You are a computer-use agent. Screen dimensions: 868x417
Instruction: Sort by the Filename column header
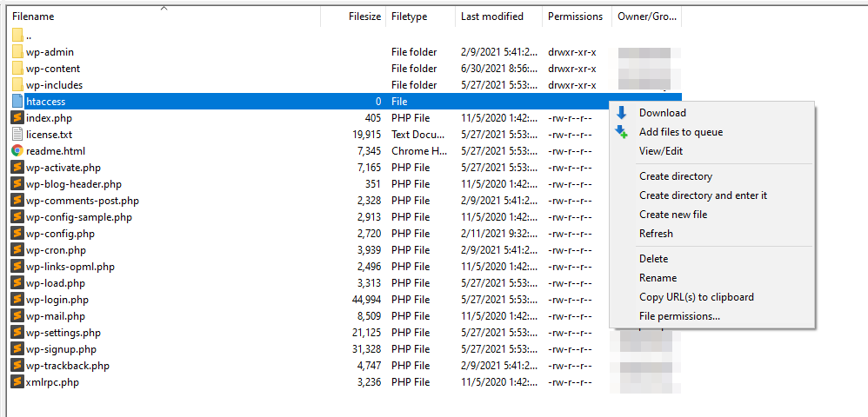coord(33,17)
